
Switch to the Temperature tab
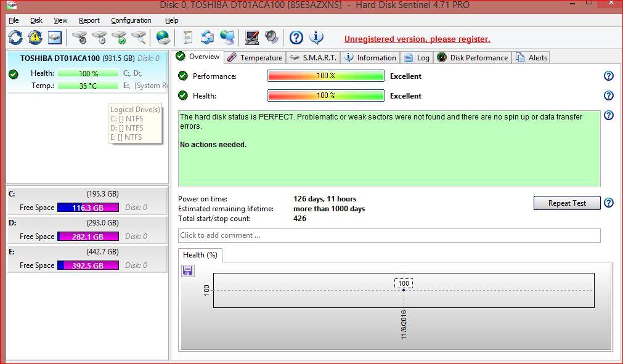click(254, 57)
